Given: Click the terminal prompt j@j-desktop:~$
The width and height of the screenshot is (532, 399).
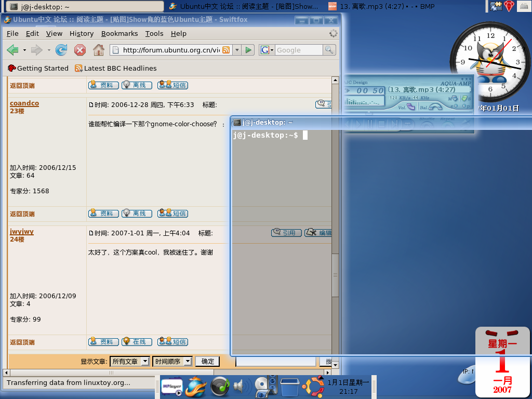Looking at the screenshot, I should 265,136.
